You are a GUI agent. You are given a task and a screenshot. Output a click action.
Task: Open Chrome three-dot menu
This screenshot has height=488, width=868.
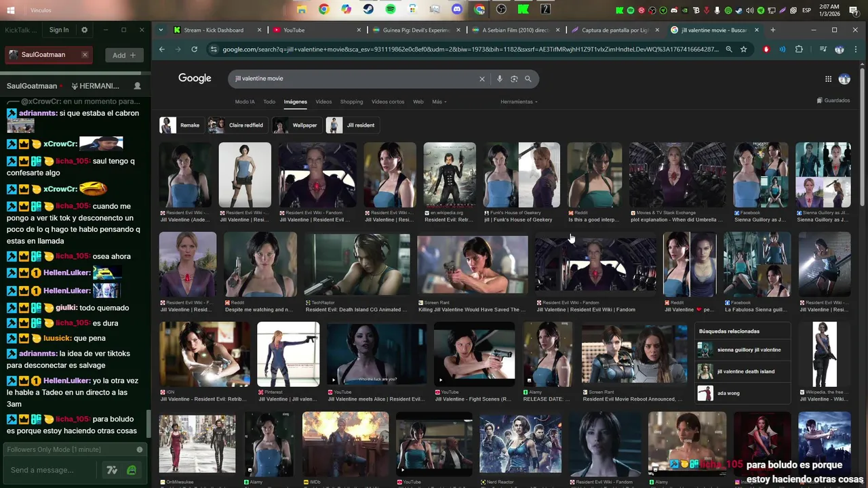tap(856, 49)
